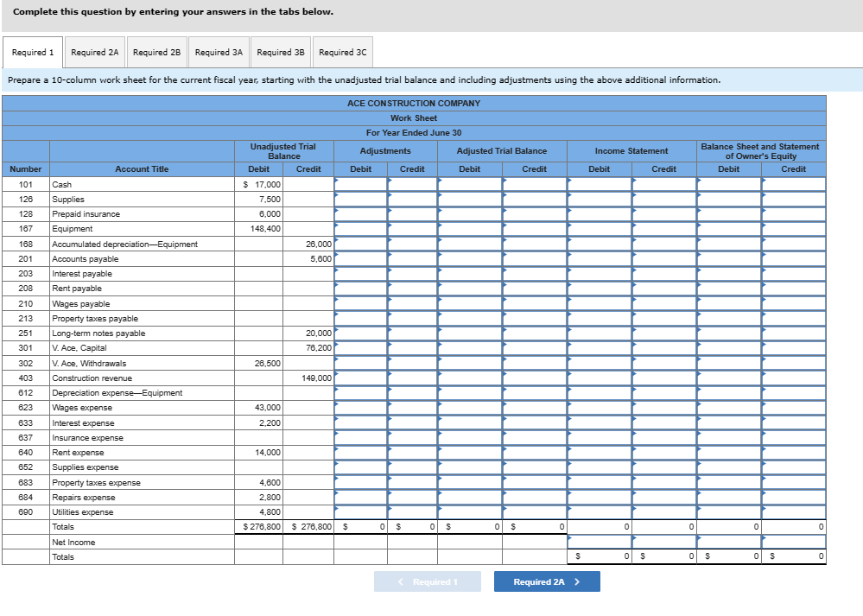Click V. Ace, Capital Balance Sheet Credit cell
Image resolution: width=863 pixels, height=616 pixels.
794,348
